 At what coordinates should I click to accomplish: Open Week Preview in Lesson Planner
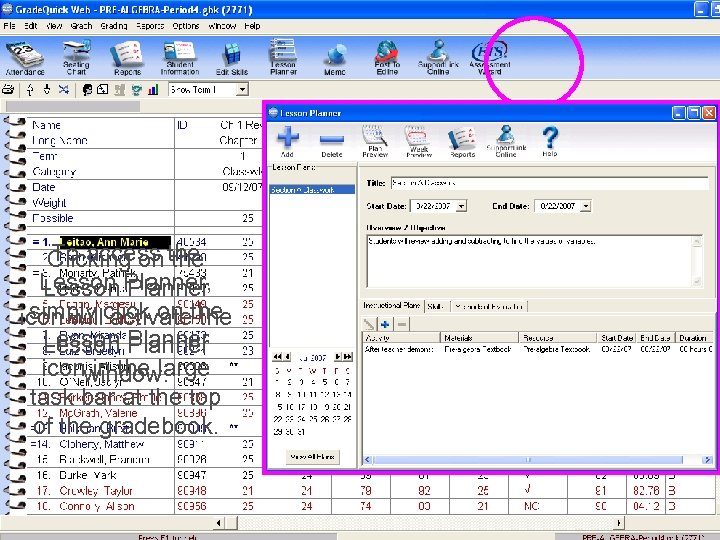[x=419, y=142]
